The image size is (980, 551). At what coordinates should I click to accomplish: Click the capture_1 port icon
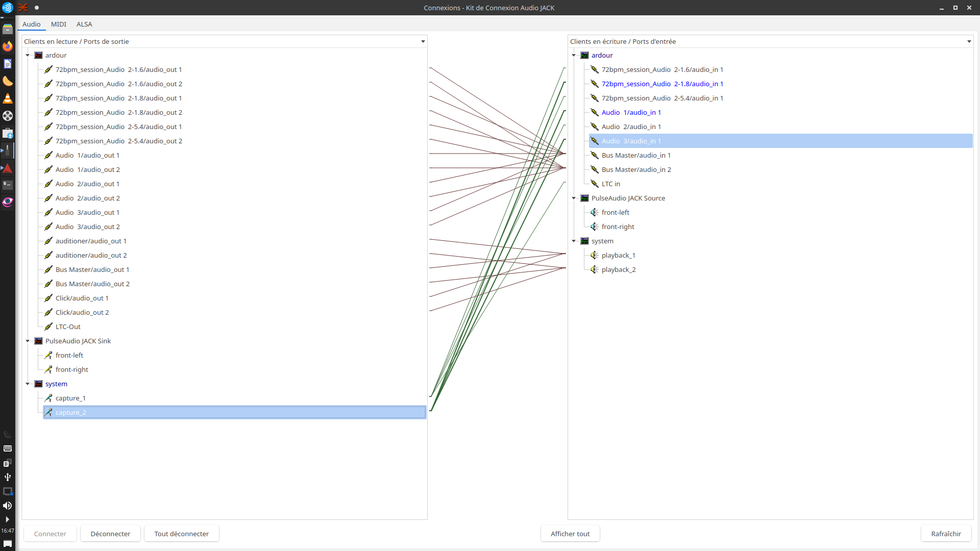click(x=48, y=398)
